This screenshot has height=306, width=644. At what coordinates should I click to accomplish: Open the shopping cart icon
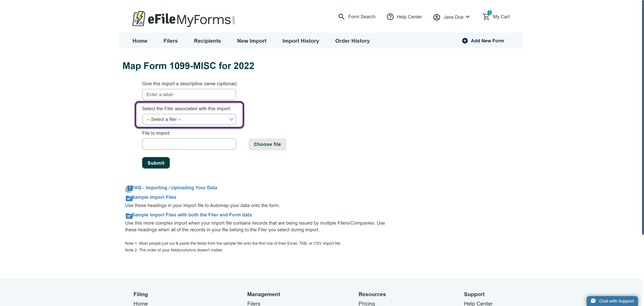[486, 17]
